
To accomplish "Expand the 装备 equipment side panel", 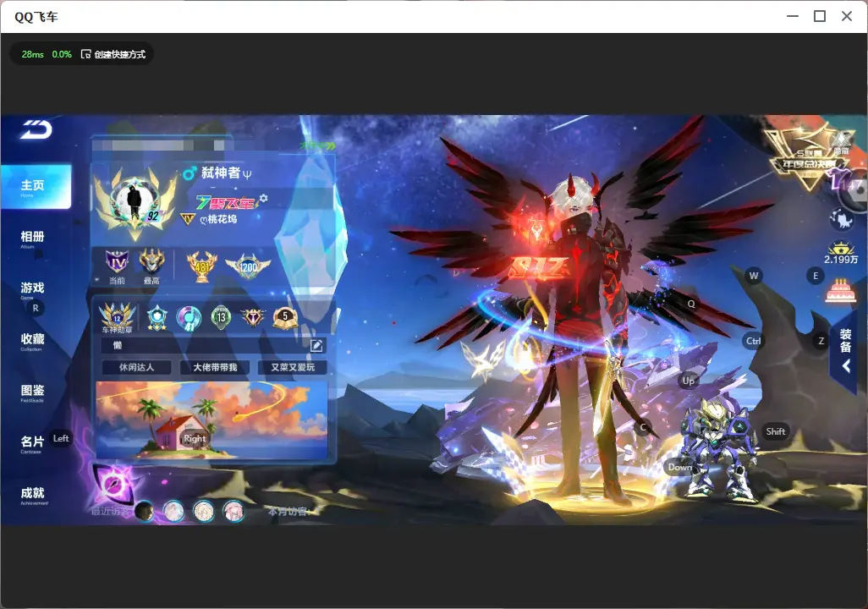I will click(846, 350).
